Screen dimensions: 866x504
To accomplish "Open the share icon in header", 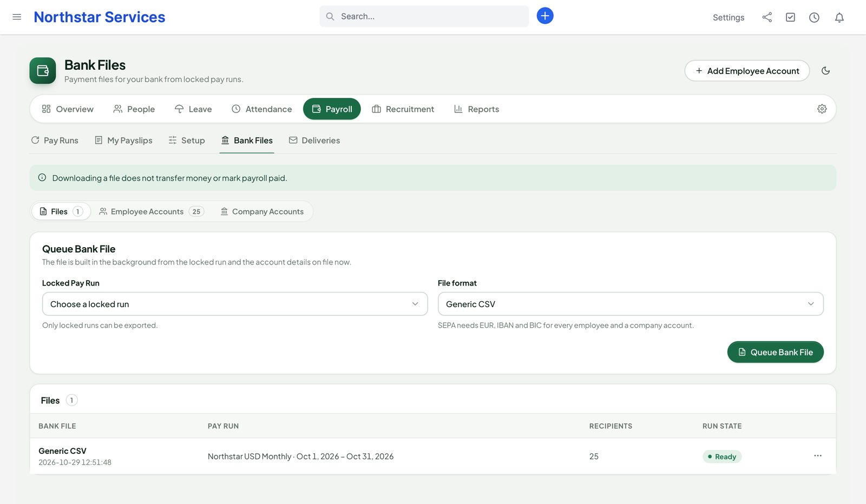I will tap(767, 17).
